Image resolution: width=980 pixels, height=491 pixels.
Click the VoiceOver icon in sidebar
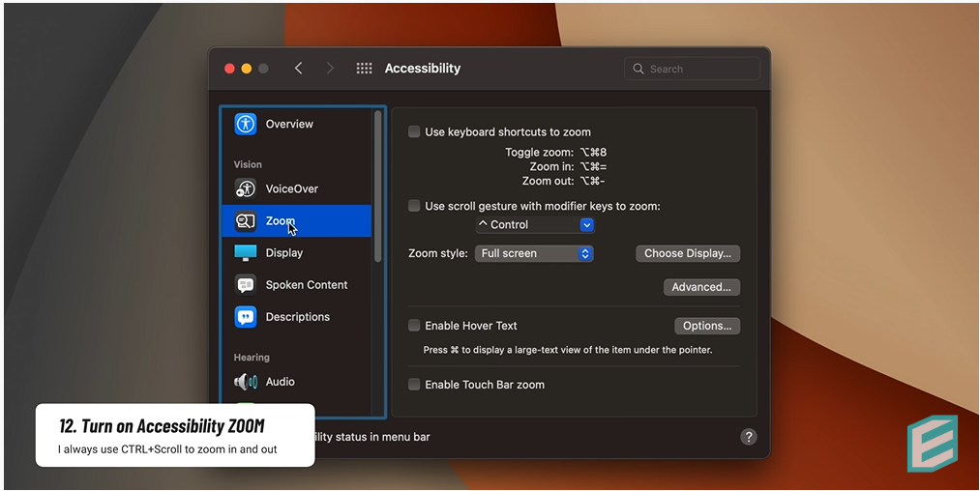(x=245, y=188)
